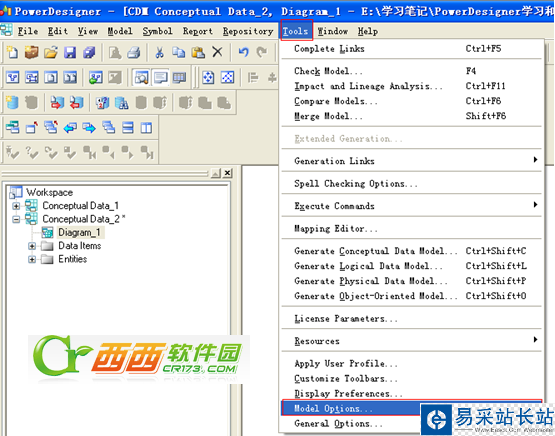Click the Save All icon

89,52
